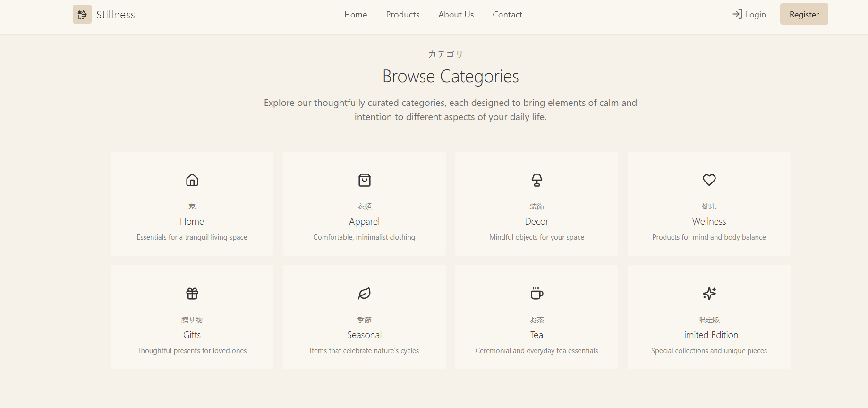Screen dimensions: 868x408
Task: Click the Stillness brand name
Action: 116,15
